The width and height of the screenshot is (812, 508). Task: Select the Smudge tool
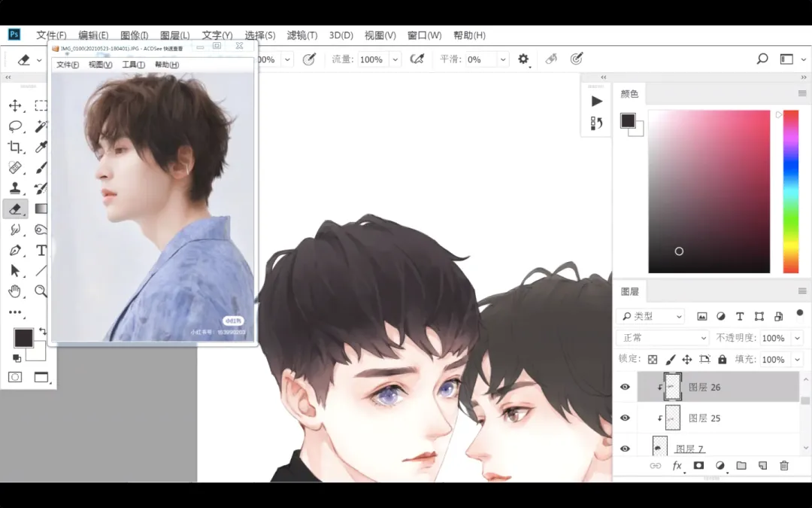[x=15, y=229]
